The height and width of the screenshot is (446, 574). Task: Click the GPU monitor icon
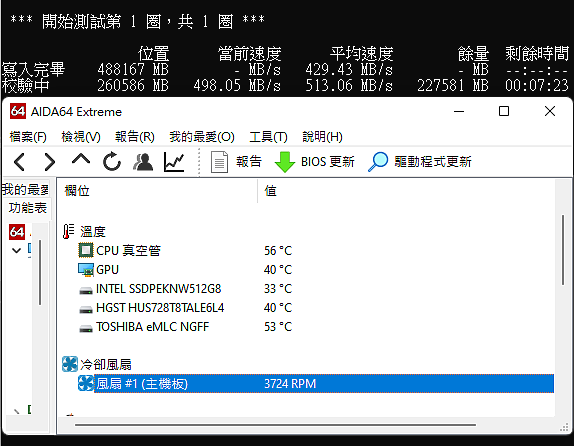click(x=86, y=270)
